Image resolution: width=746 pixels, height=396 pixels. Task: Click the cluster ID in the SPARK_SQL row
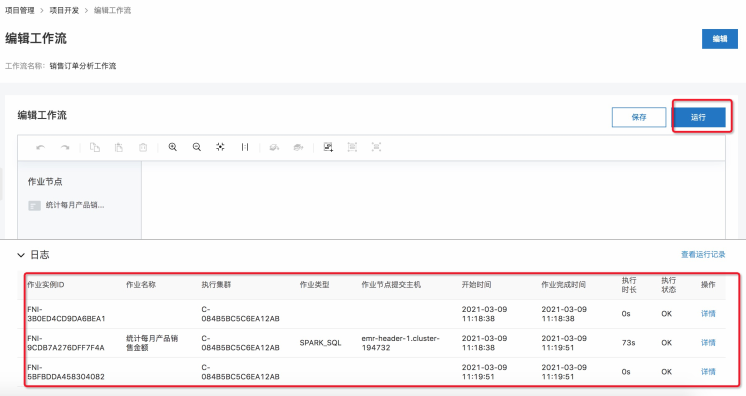[240, 343]
